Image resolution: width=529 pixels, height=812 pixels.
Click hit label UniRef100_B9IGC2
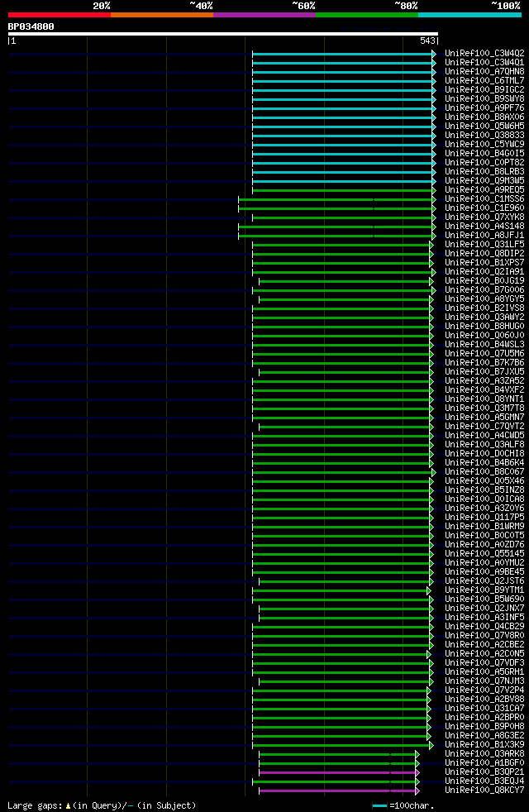tap(484, 89)
